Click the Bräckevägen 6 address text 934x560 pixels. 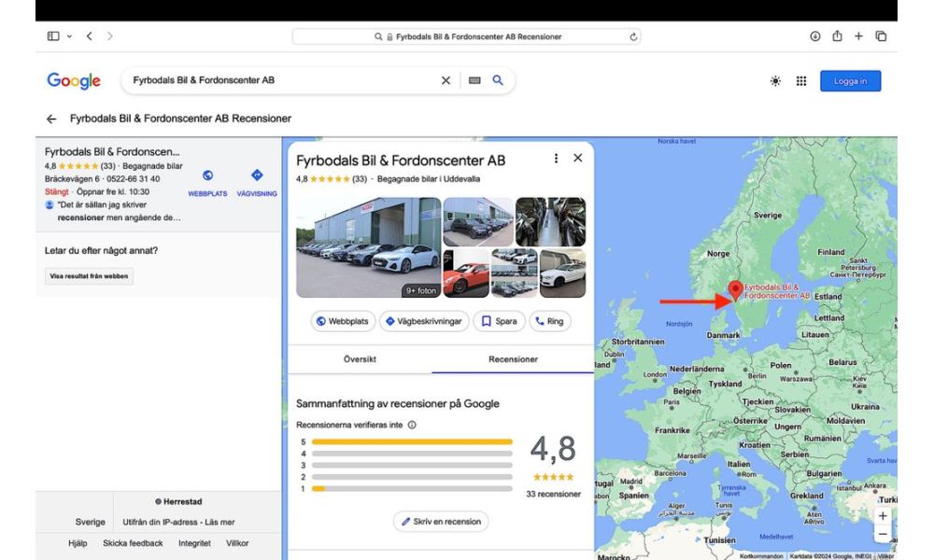(x=72, y=178)
